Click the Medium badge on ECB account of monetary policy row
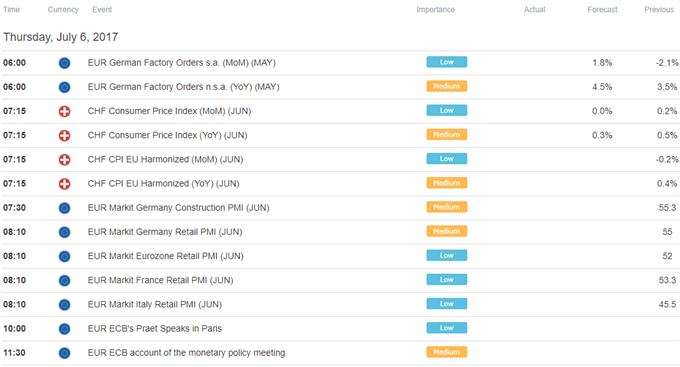680x367 pixels. tap(447, 352)
